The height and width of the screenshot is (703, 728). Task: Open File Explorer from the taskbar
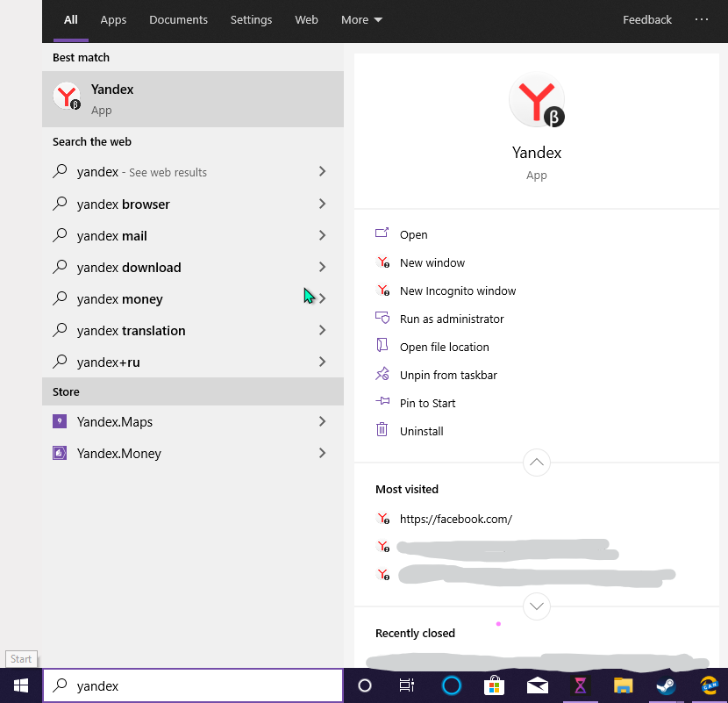tap(623, 685)
